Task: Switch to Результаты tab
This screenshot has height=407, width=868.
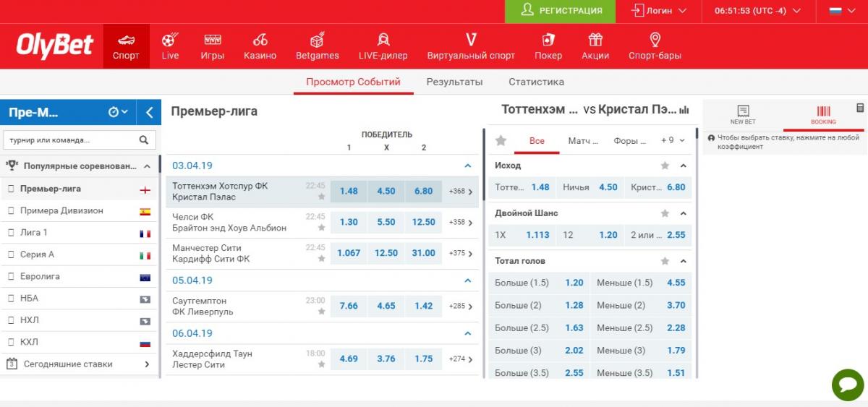Action: (454, 82)
